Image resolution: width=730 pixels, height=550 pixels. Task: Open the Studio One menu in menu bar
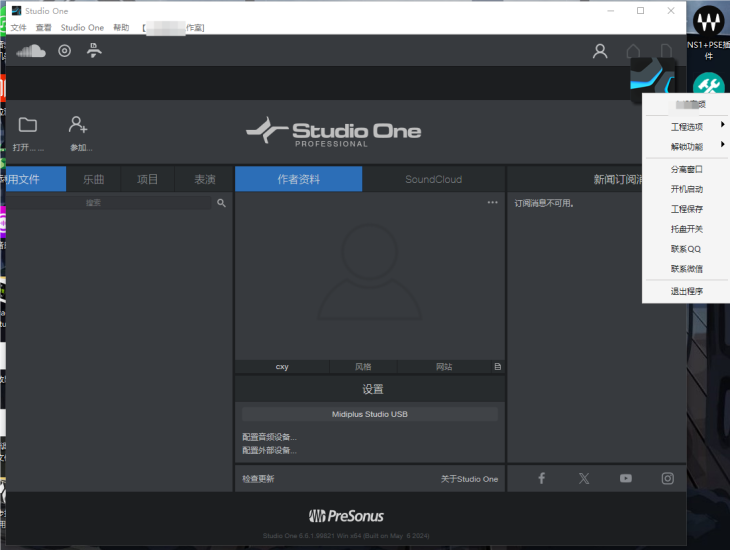pos(82,27)
